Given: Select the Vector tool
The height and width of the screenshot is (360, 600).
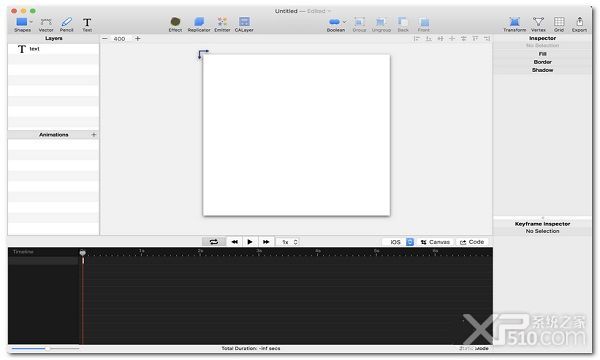Looking at the screenshot, I should coord(46,24).
